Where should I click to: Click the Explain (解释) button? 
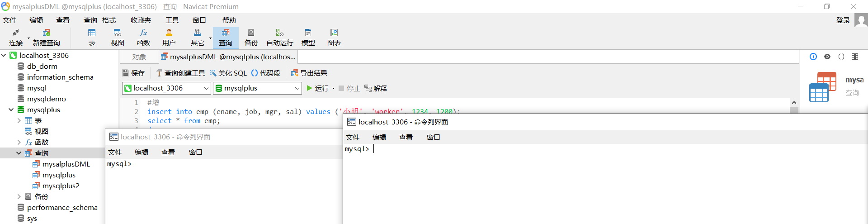(x=376, y=88)
